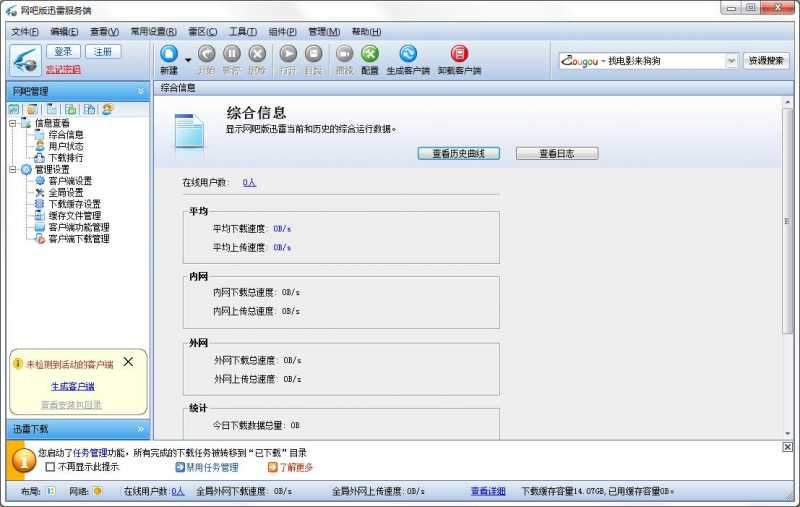The image size is (800, 507).
Task: Open 下载缓存设置 tree item
Action: click(x=74, y=204)
